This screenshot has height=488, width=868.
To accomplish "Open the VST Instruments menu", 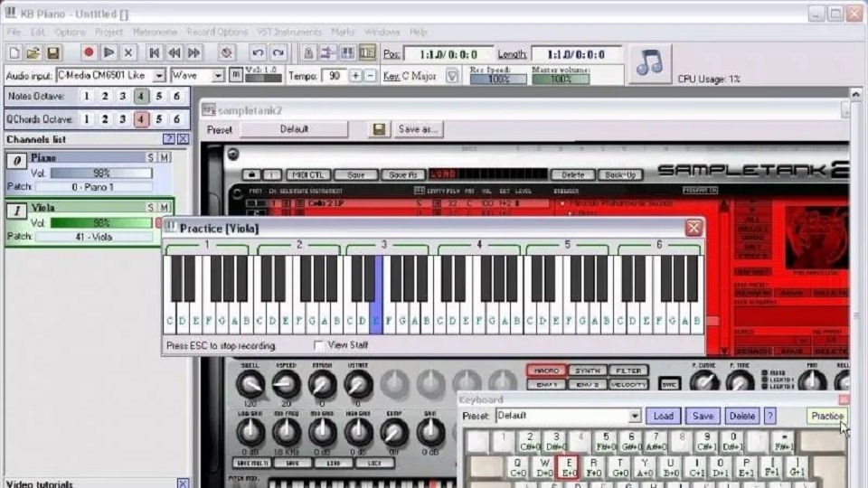I will click(x=289, y=33).
